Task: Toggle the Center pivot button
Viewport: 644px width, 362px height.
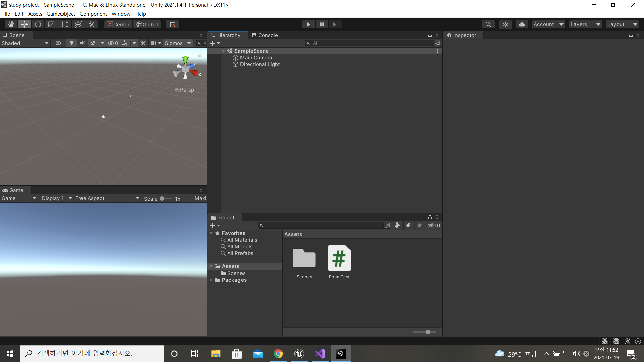Action: (118, 24)
